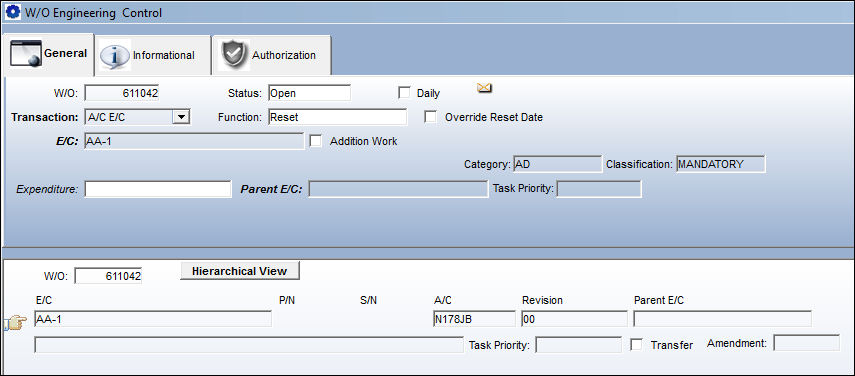Click the Parent E/C field in the top panel
The width and height of the screenshot is (855, 376).
pyautogui.click(x=398, y=189)
